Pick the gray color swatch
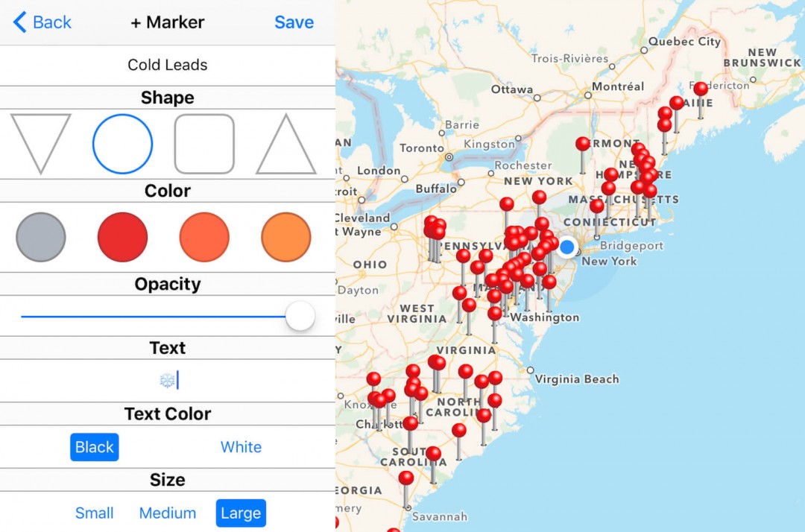This screenshot has height=532, width=805. [x=41, y=236]
